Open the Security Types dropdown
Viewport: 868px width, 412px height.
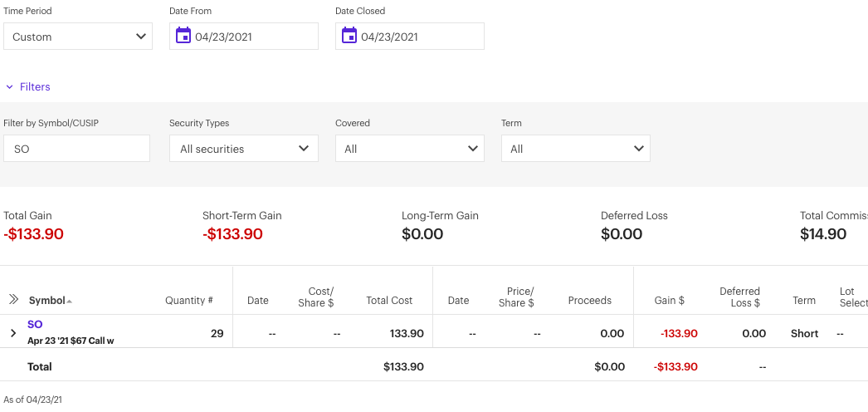244,149
